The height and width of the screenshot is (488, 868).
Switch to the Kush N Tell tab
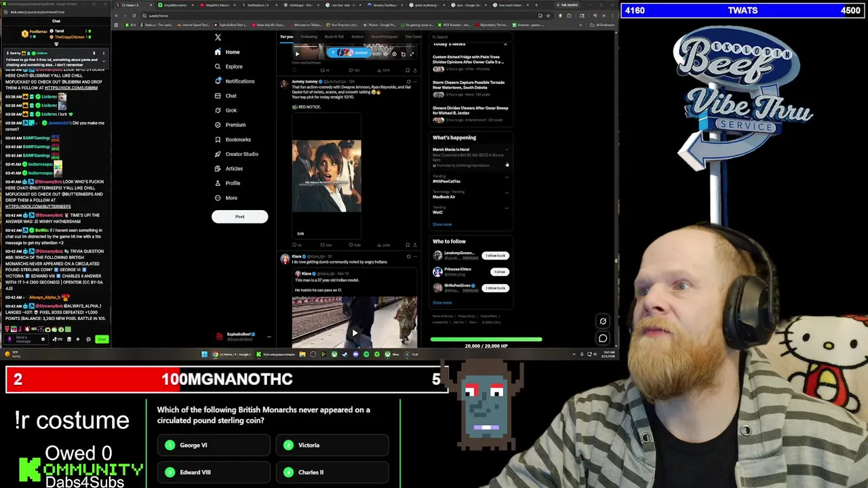(x=334, y=37)
